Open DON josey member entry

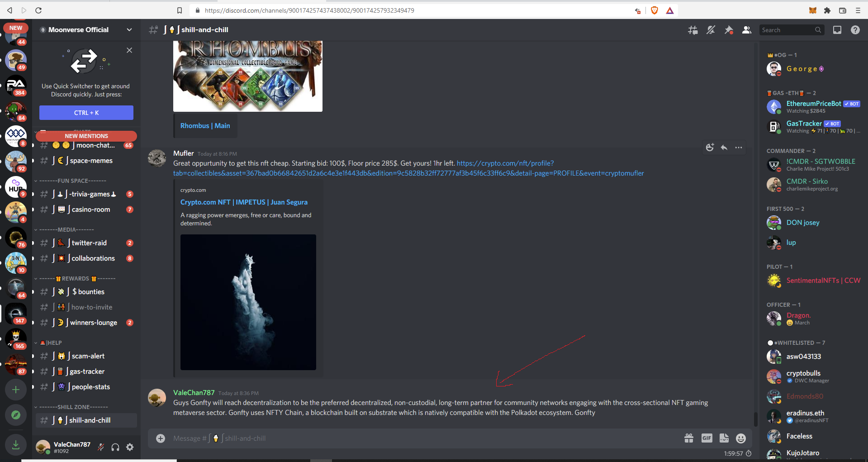[813, 223]
